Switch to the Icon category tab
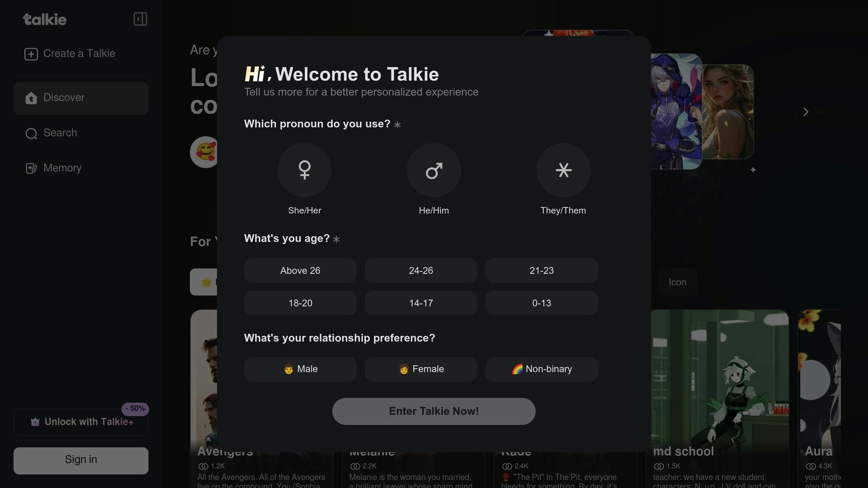The height and width of the screenshot is (488, 868). (677, 282)
